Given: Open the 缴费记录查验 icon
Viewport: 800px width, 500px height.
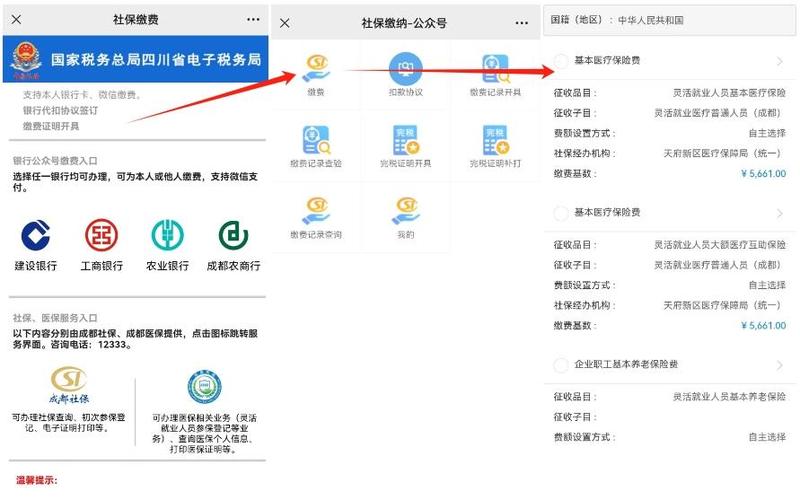Looking at the screenshot, I should pos(316,140).
